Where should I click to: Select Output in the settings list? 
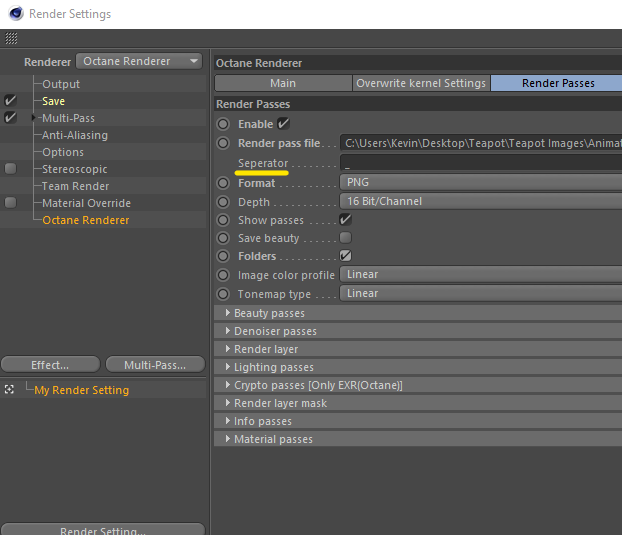pos(61,84)
